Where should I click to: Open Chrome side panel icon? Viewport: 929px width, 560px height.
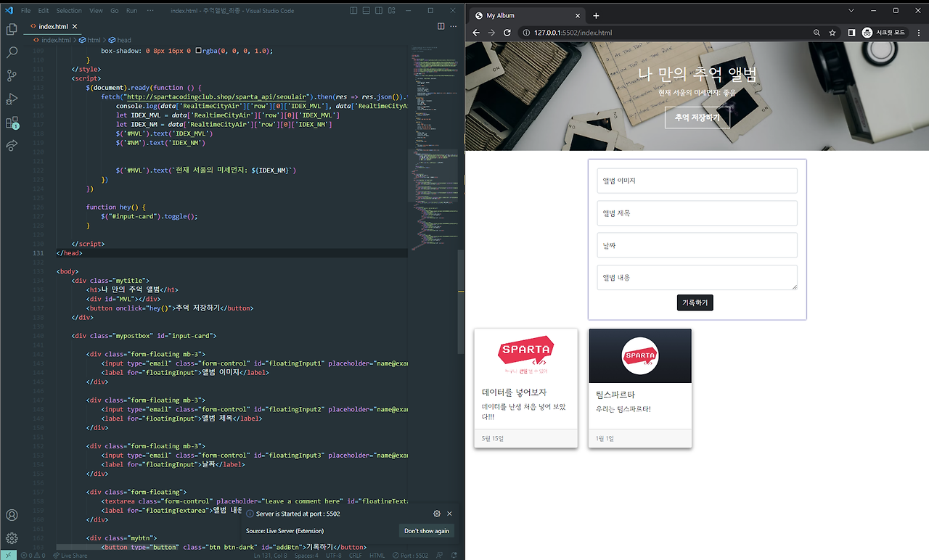pos(852,33)
